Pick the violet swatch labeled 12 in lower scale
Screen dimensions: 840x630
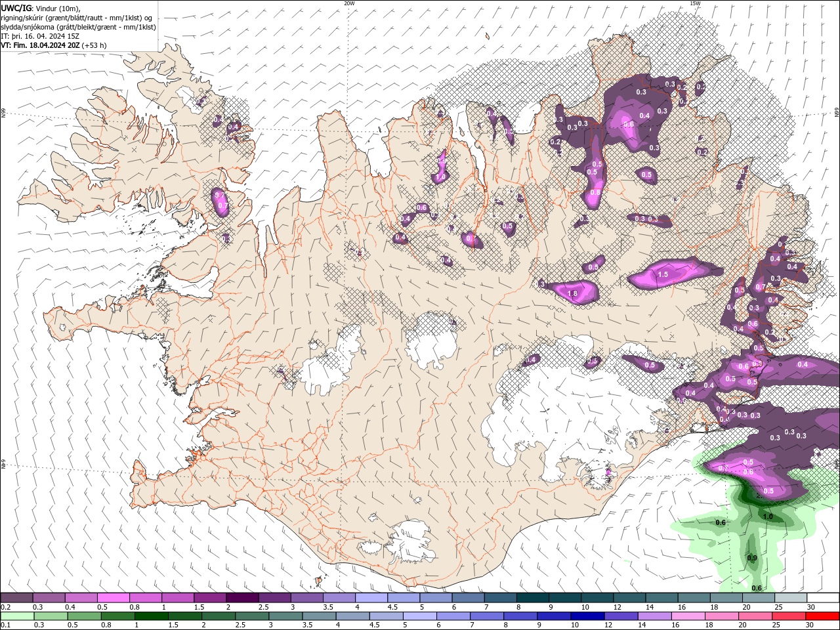(x=621, y=616)
